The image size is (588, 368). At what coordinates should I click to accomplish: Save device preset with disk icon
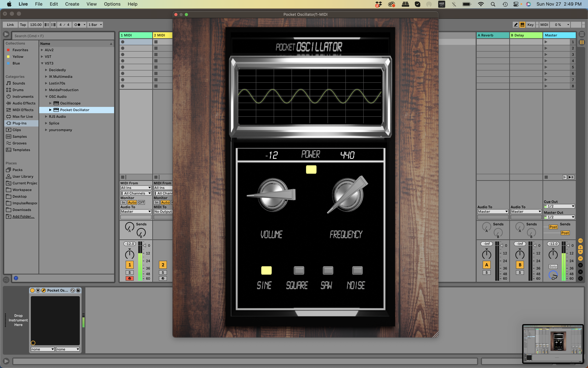pyautogui.click(x=78, y=290)
